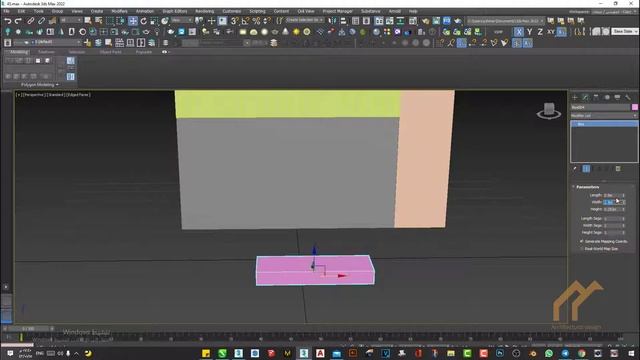
Task: Open the Edit menu
Action: click(x=21, y=11)
